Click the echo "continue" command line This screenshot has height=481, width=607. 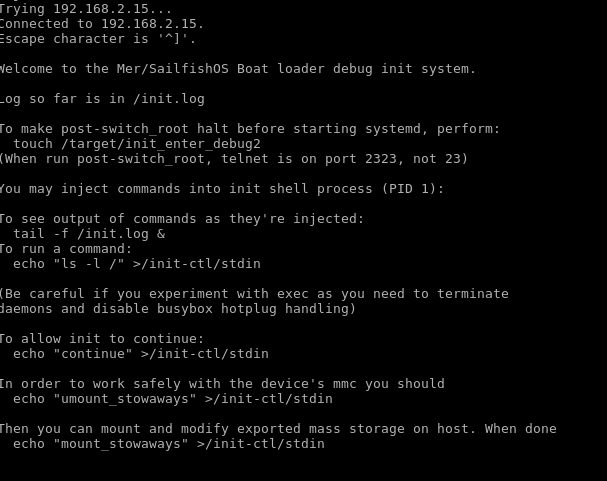(x=141, y=353)
